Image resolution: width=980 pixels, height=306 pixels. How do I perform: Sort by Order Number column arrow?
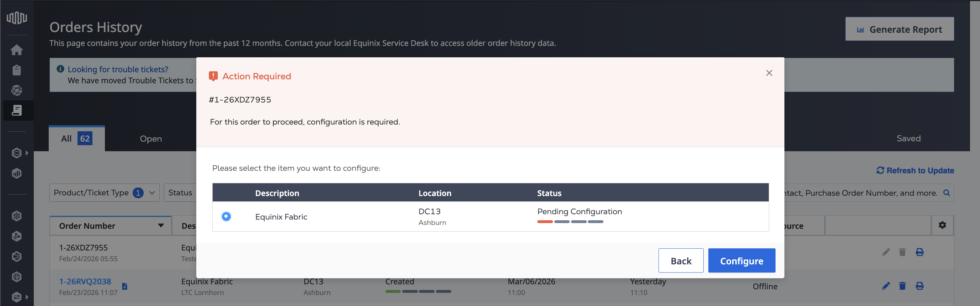[161, 226]
